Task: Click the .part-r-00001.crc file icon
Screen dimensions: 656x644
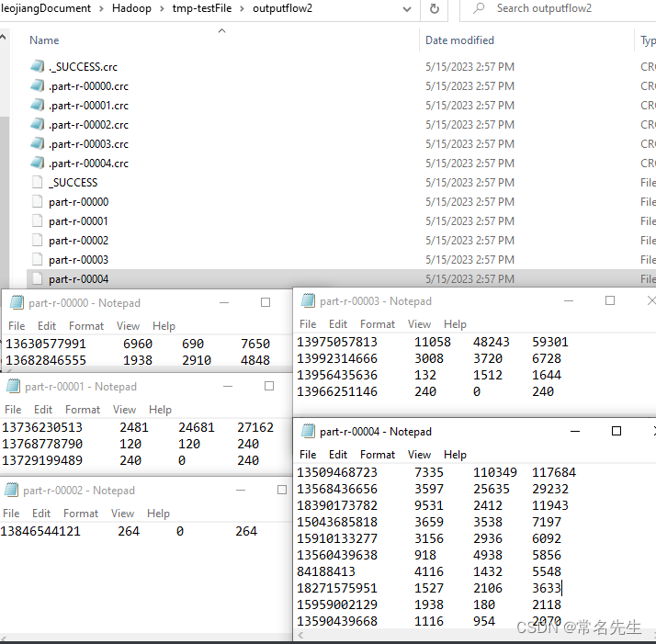Action: pyautogui.click(x=38, y=105)
